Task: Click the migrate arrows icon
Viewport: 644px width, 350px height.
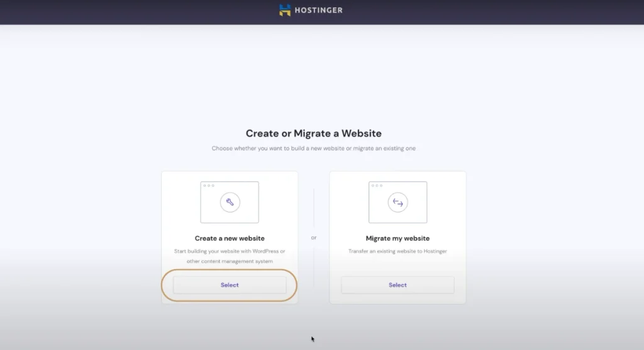Action: [397, 202]
